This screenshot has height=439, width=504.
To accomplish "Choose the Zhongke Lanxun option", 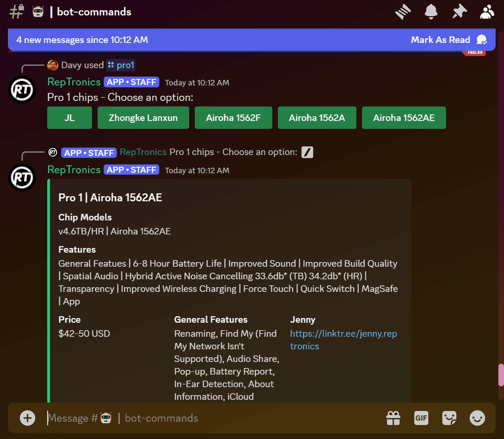I will (143, 118).
